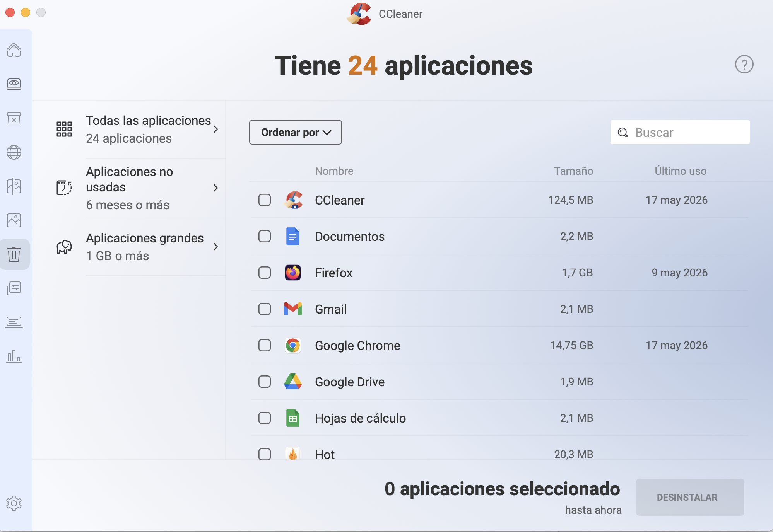This screenshot has width=773, height=532.
Task: Click the CCleaner logo in title bar
Action: coord(359,14)
